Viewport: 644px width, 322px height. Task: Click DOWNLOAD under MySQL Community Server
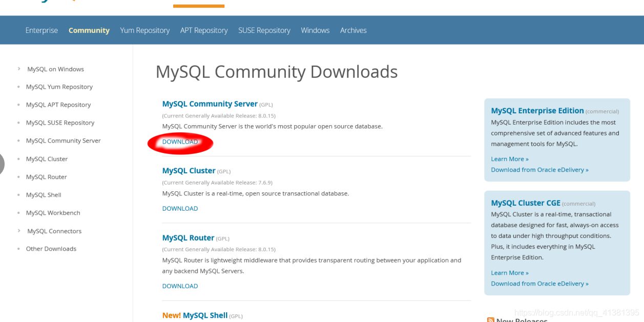tap(180, 142)
